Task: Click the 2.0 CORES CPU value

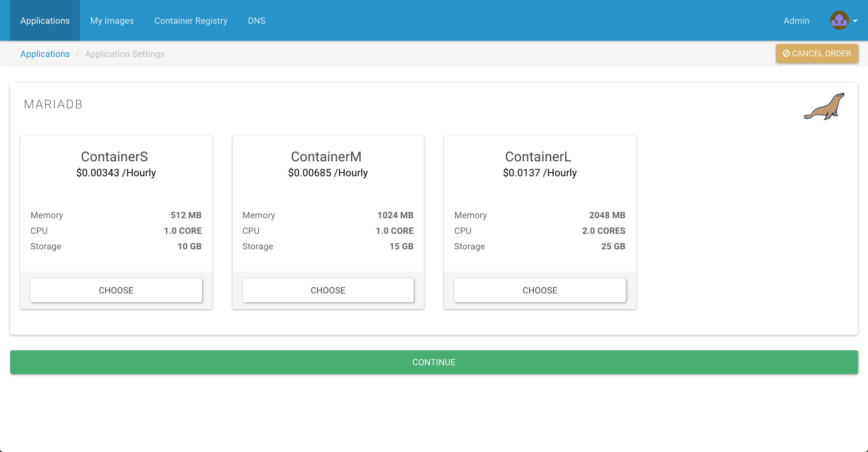Action: 604,231
